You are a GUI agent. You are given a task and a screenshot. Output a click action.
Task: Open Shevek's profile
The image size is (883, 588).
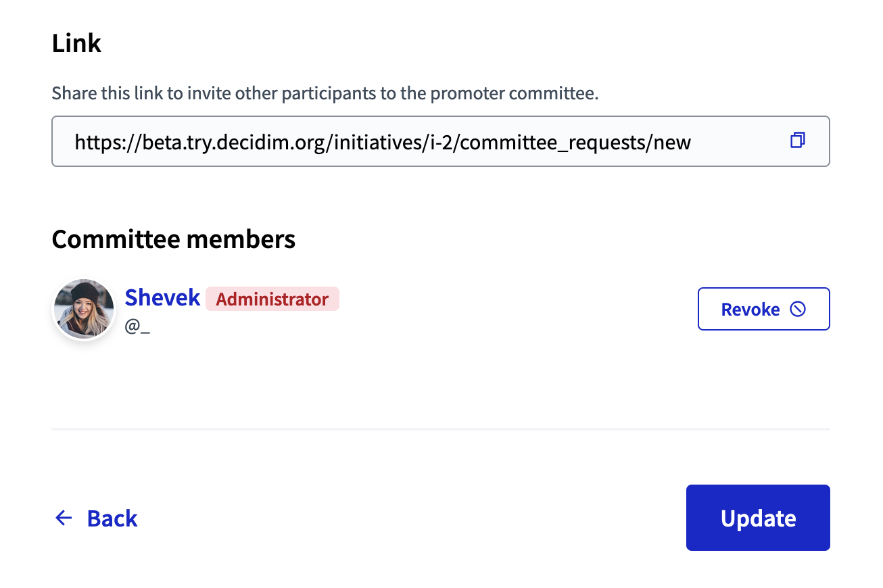tap(162, 297)
